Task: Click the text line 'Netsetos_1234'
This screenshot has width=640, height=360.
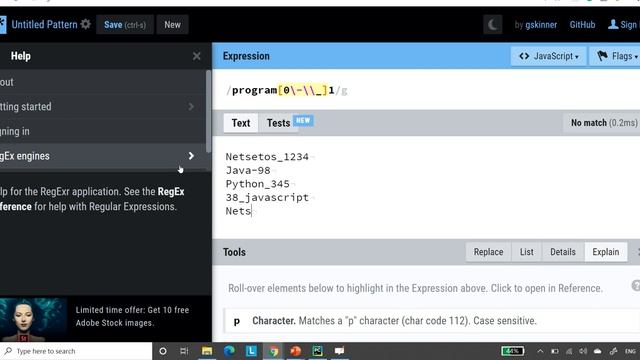Action: pos(267,157)
